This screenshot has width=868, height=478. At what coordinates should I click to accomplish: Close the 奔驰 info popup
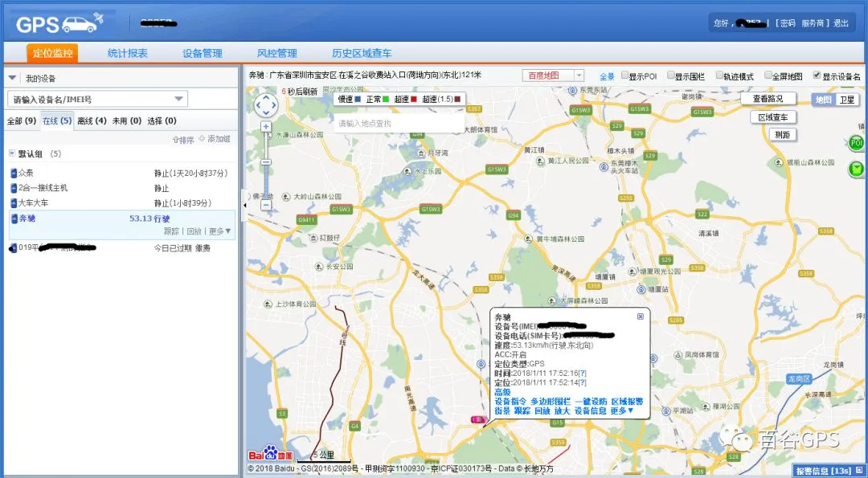point(641,317)
